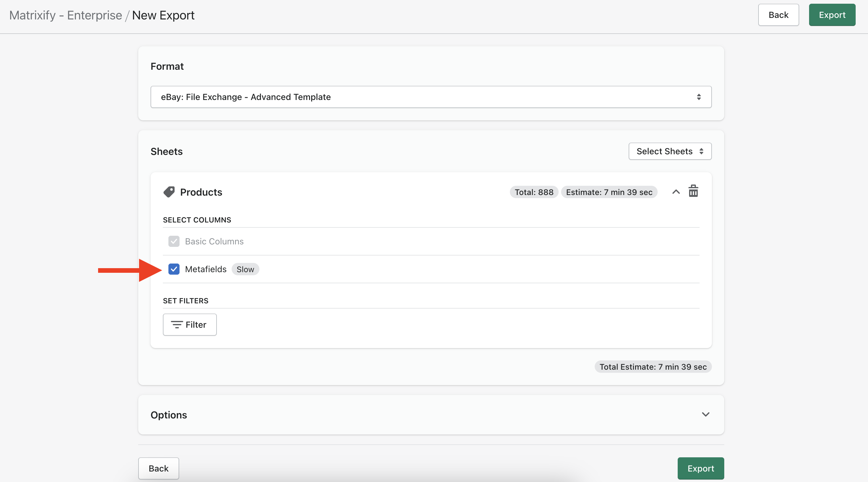Delete the Products sheet via trash icon

(694, 191)
